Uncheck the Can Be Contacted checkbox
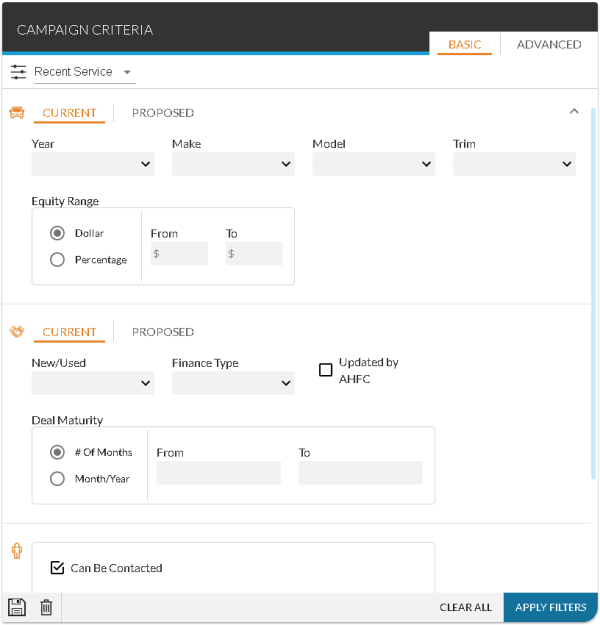The height and width of the screenshot is (625, 600). 58,568
